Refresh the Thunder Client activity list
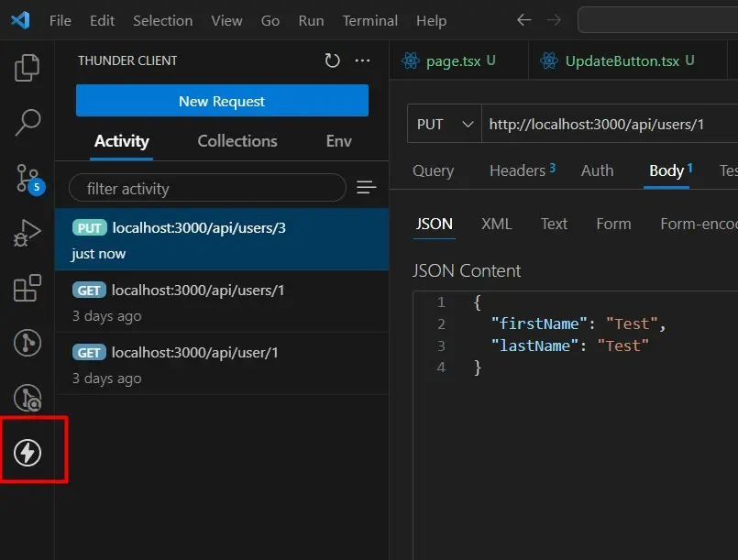Viewport: 738px width, 560px height. point(332,60)
